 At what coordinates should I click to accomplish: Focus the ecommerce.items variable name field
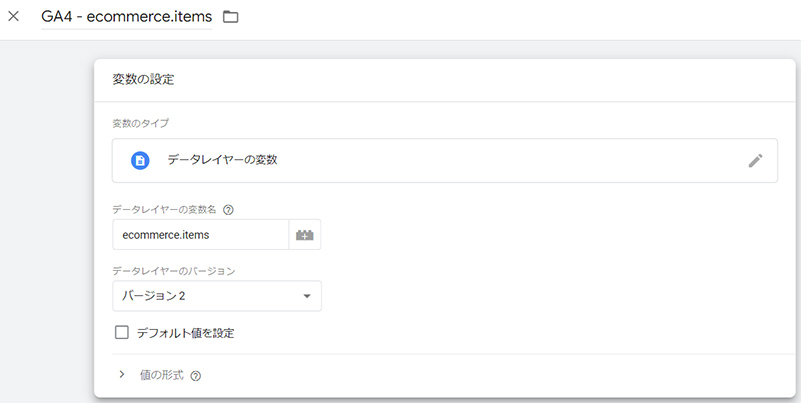click(x=200, y=235)
